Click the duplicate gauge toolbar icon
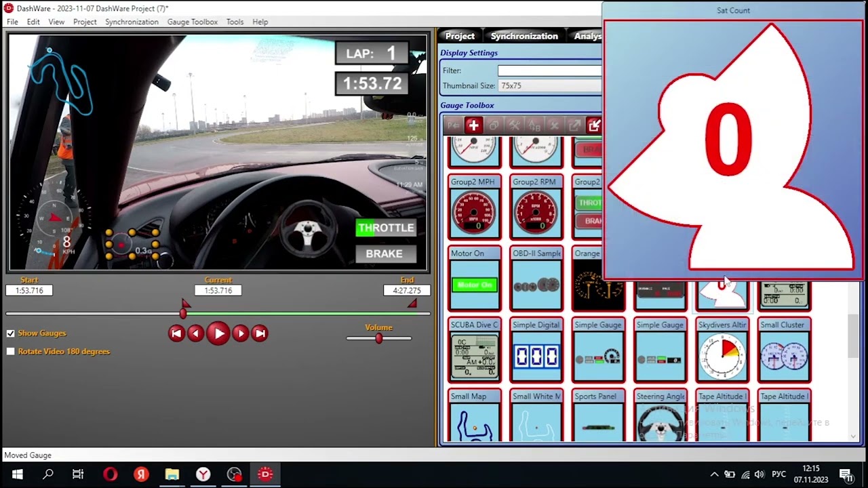 click(494, 125)
